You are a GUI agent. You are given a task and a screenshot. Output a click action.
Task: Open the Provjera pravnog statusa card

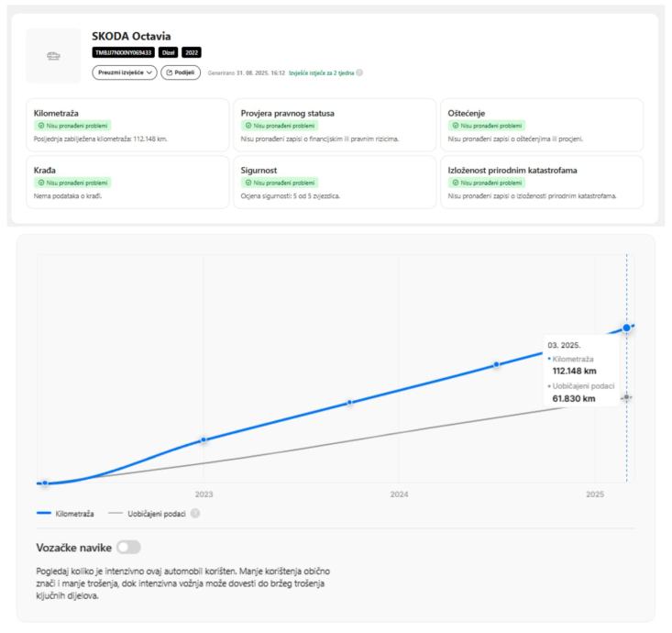pos(335,126)
